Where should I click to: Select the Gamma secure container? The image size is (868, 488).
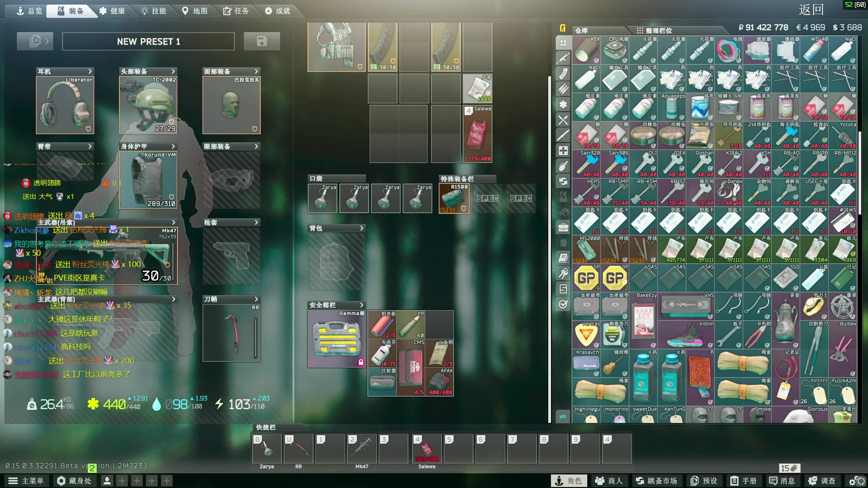coord(337,339)
